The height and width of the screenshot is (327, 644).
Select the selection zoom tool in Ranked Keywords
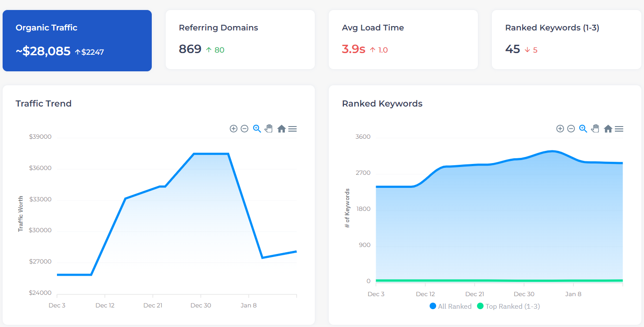[x=584, y=129]
